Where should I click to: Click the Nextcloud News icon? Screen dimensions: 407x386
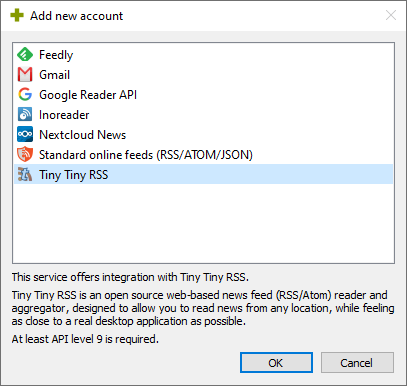coord(25,135)
